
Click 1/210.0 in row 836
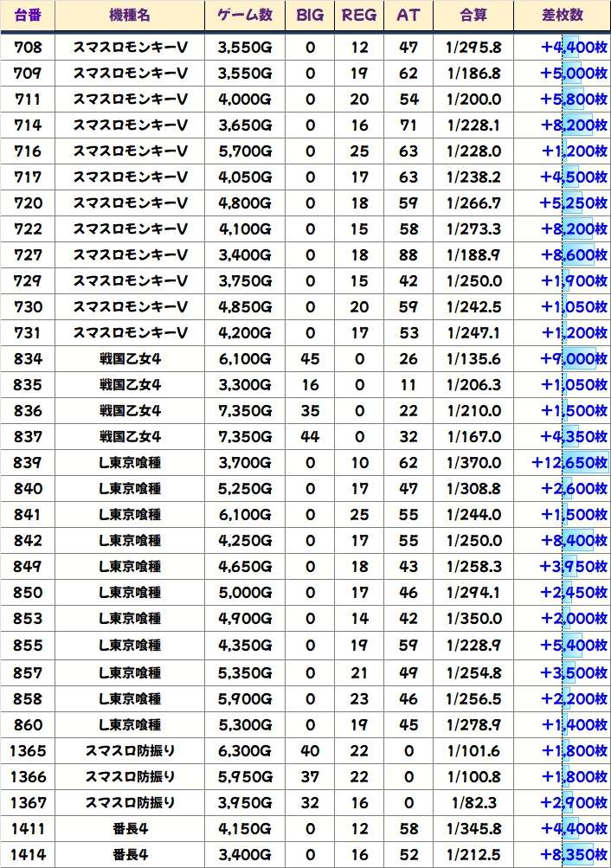coord(473,411)
